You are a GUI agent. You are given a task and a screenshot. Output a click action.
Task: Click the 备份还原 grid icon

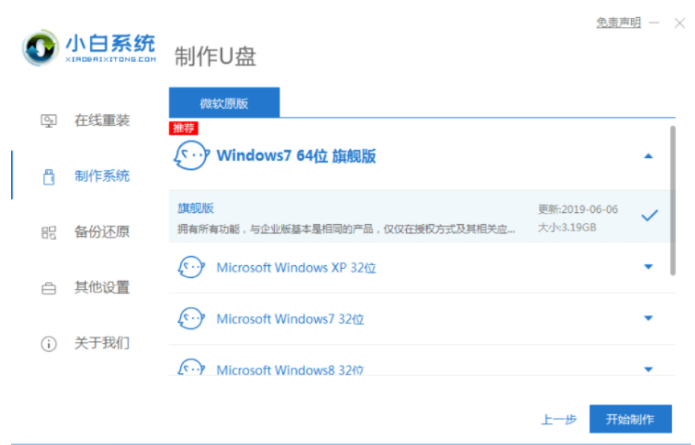point(48,232)
